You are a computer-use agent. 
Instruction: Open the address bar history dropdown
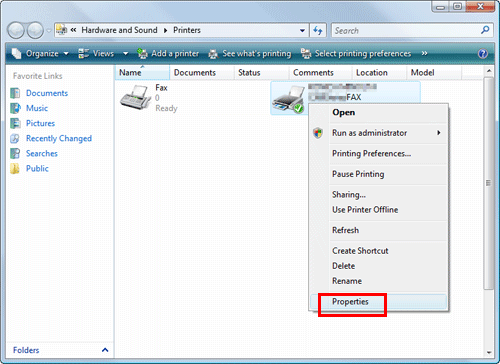[x=302, y=31]
